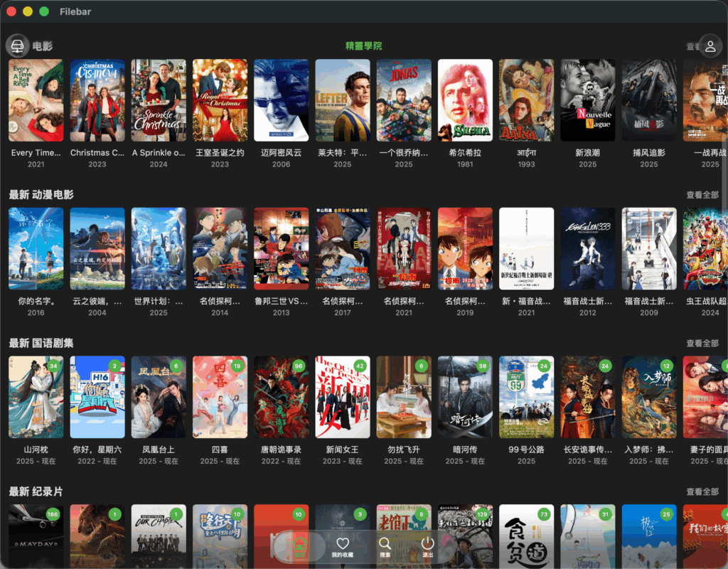
Task: Click the 新闻女王 title text
Action: click(343, 450)
